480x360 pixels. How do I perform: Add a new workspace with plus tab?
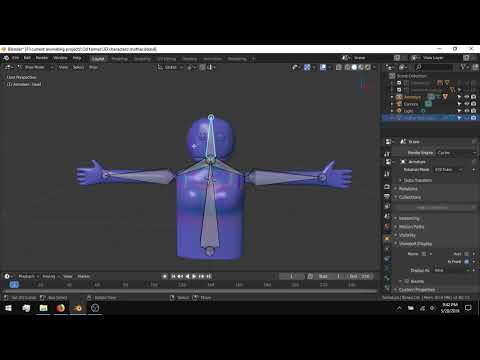pos(253,59)
